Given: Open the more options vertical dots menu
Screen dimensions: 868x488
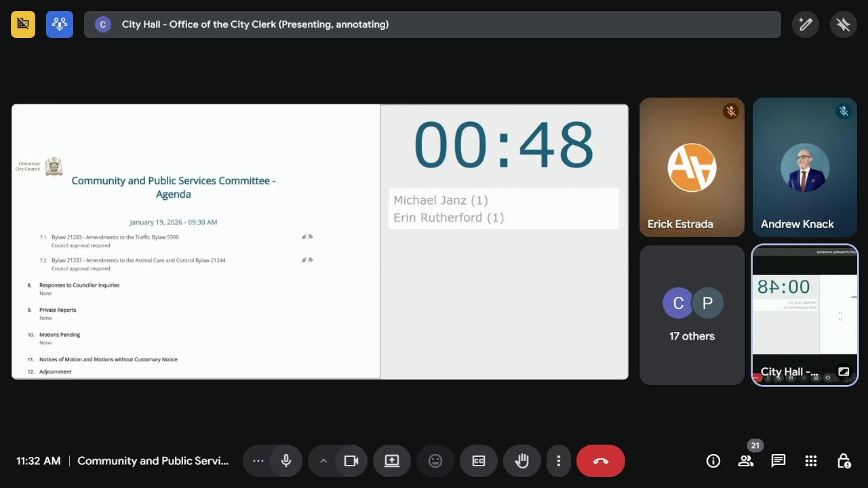Looking at the screenshot, I should click(559, 461).
